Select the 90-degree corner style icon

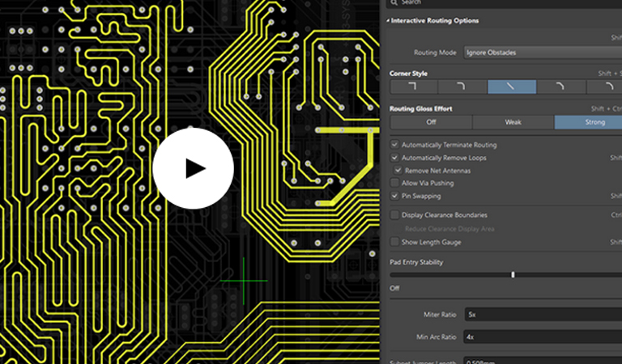pyautogui.click(x=414, y=87)
